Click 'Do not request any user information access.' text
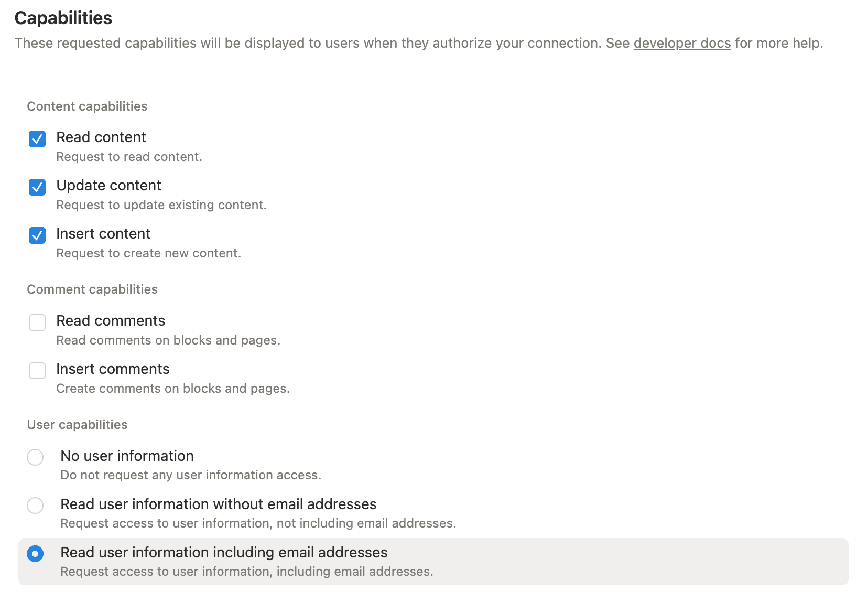Image resolution: width=868 pixels, height=602 pixels. point(191,475)
